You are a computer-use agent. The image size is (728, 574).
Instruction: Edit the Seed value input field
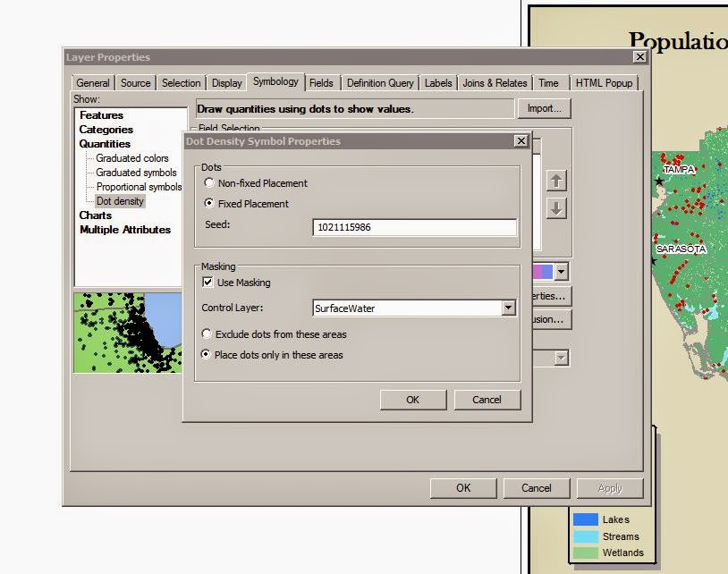click(x=414, y=227)
